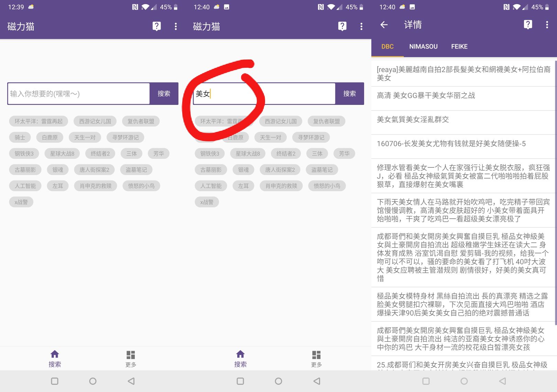Pick the 银魂 chip on left screen
The image size is (557, 392).
point(58,170)
